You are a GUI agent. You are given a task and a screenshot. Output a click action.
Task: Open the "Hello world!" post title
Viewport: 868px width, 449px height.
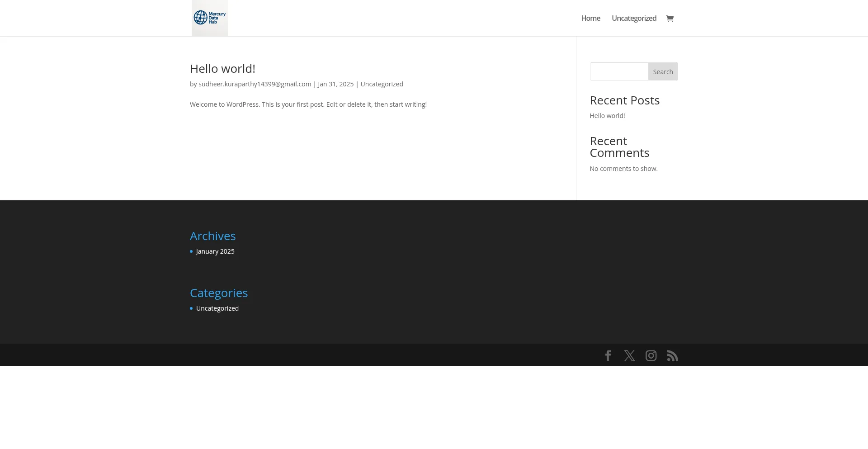coord(222,69)
